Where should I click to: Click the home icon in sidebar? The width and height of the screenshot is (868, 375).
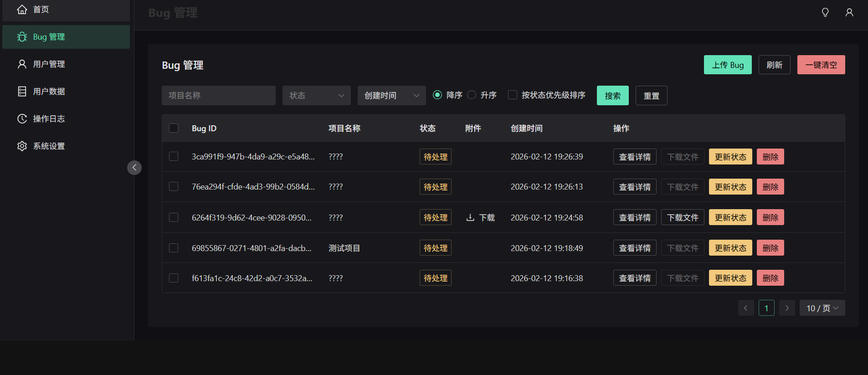(22, 10)
